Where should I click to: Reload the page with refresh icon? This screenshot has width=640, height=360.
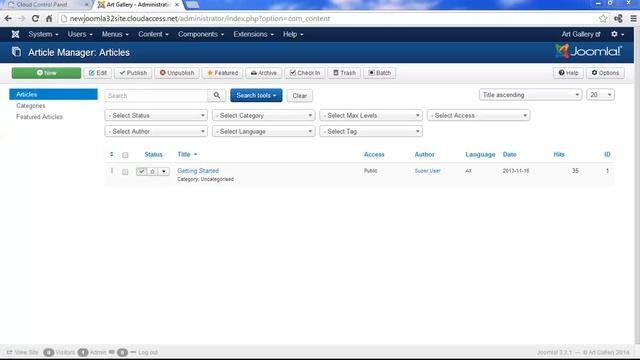click(35, 18)
